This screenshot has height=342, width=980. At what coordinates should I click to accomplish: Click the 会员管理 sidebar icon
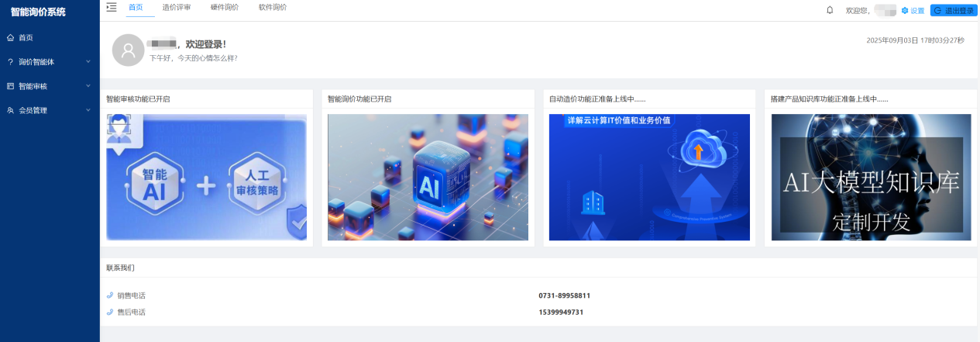[x=10, y=110]
